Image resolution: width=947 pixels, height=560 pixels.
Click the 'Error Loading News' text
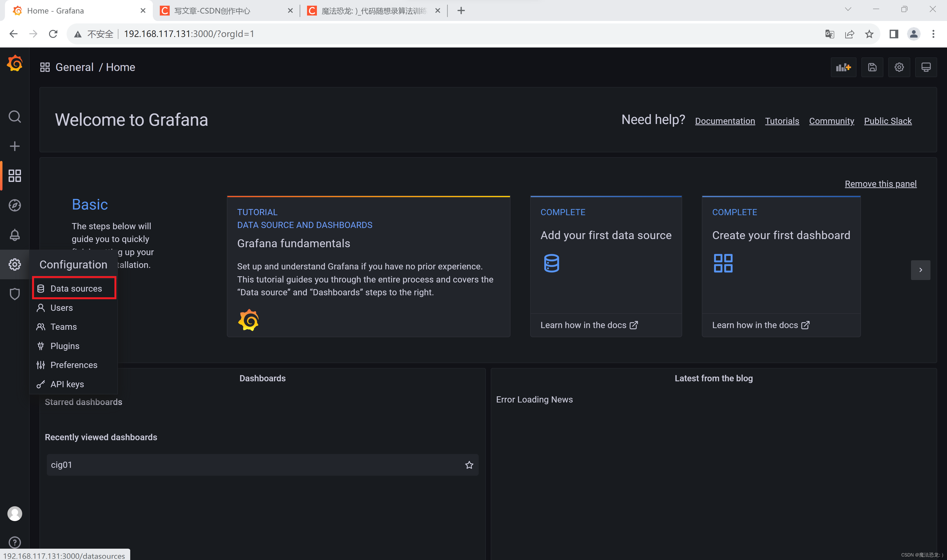(x=534, y=399)
